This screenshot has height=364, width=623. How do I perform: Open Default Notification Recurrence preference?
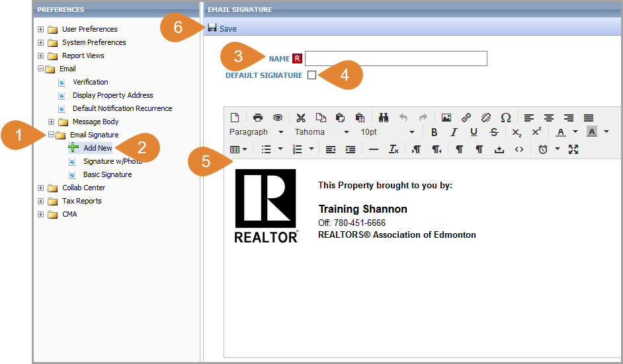(x=122, y=108)
